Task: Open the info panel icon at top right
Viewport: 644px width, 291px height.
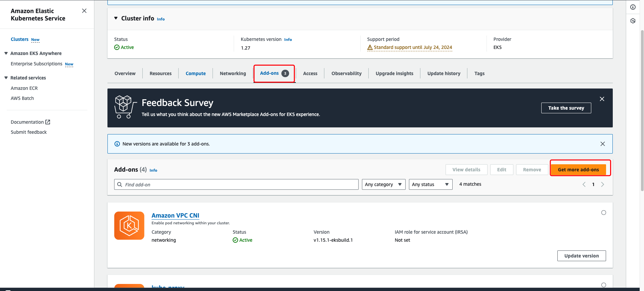Action: tap(633, 7)
